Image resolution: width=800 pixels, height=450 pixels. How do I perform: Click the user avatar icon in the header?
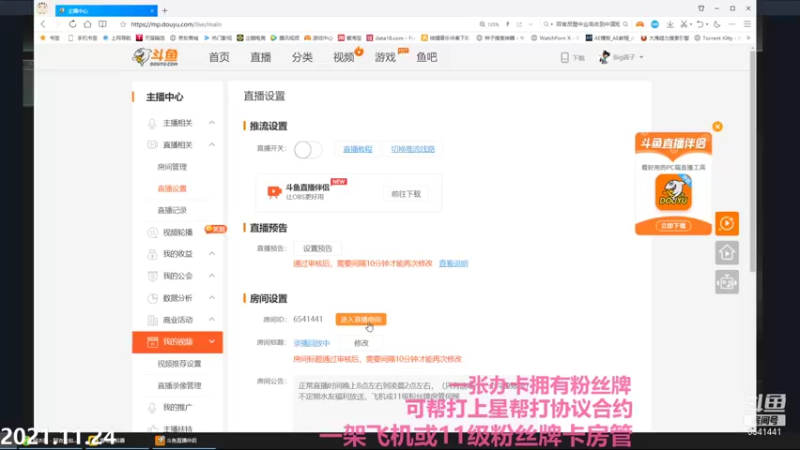(605, 57)
